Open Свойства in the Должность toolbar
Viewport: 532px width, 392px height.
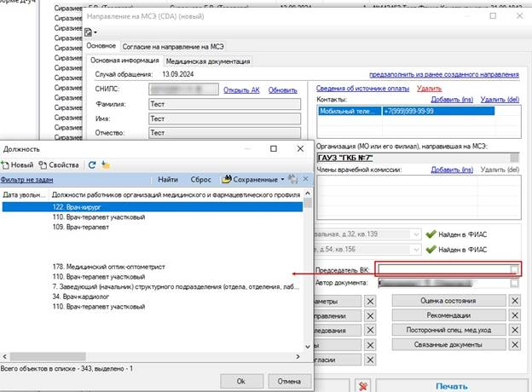[x=59, y=165]
